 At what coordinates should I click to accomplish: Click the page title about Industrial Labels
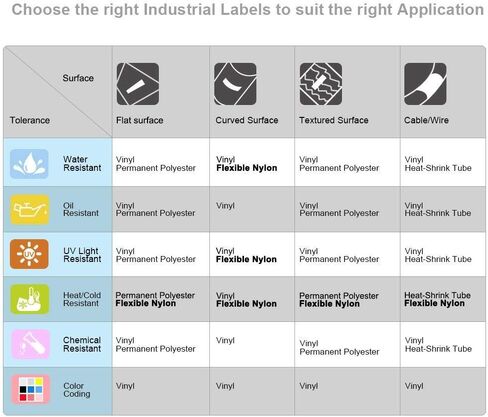click(x=248, y=9)
